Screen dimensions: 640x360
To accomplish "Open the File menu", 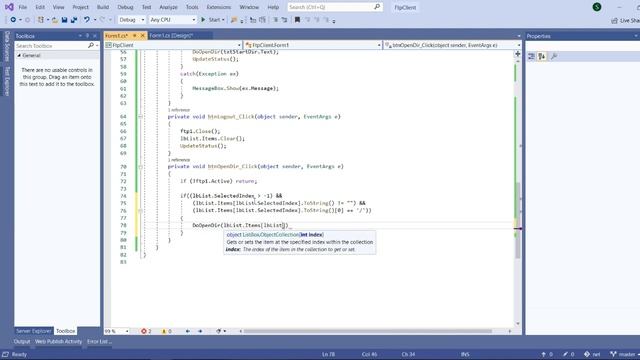I will coord(23,7).
